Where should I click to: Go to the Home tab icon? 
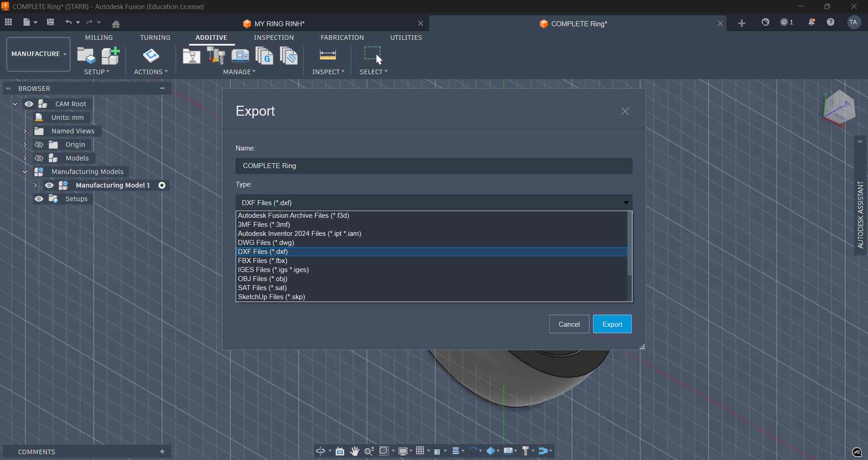click(x=116, y=24)
